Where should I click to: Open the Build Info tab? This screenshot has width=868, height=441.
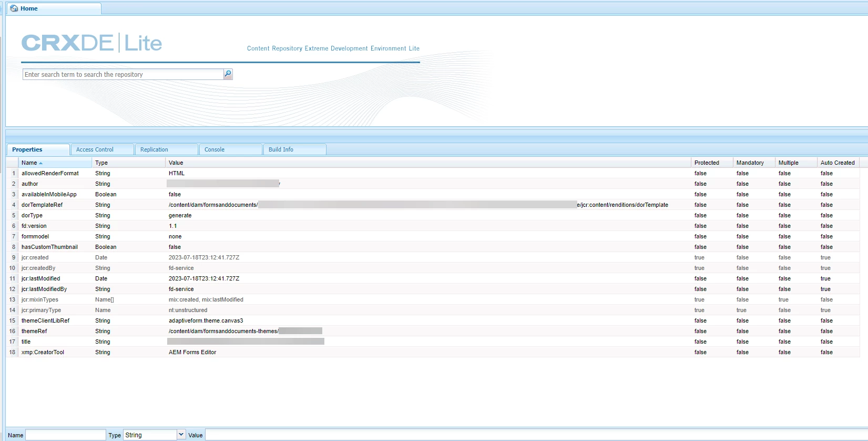(x=294, y=149)
